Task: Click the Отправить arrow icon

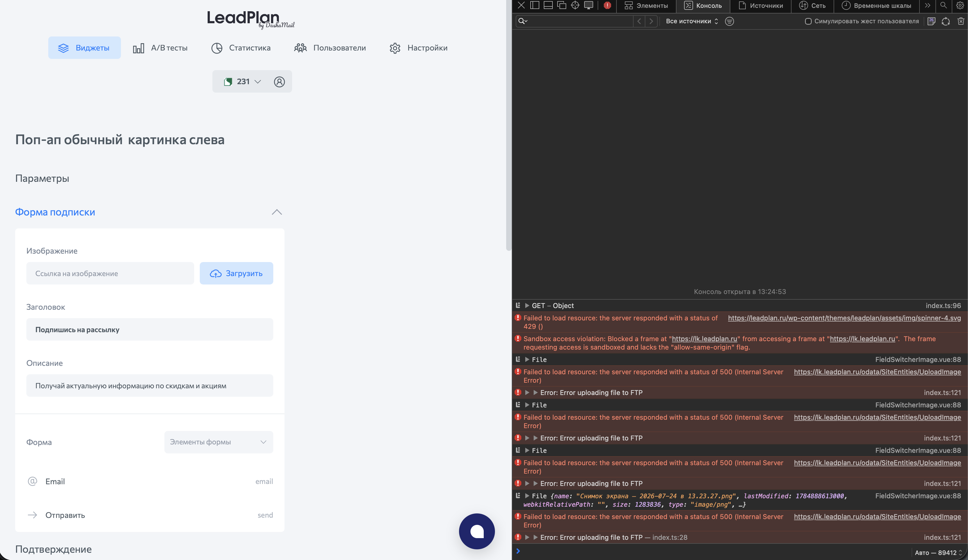Action: click(33, 515)
